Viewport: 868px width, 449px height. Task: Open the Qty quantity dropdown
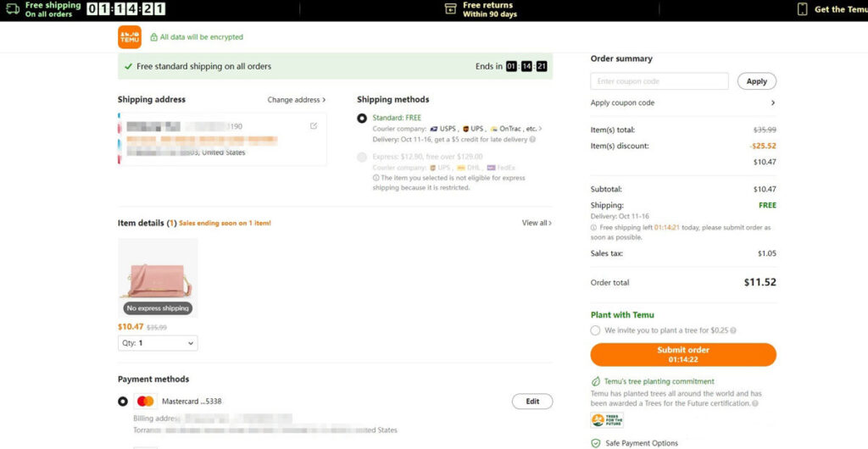[x=158, y=343]
